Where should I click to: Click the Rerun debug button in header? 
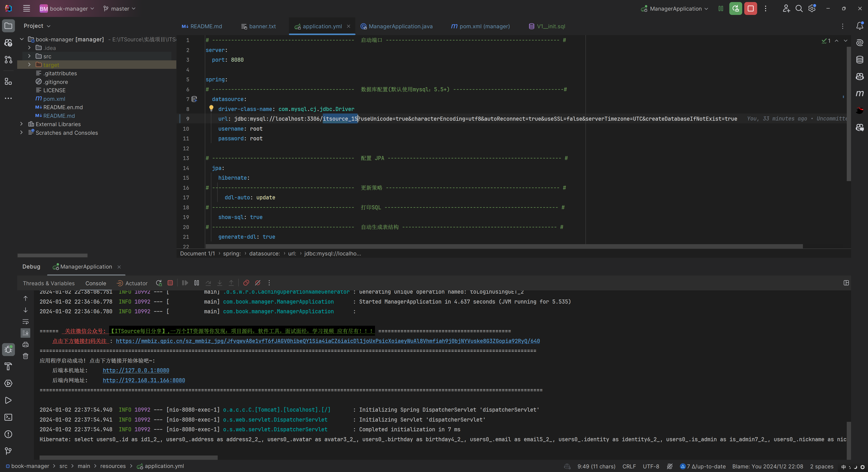pos(736,8)
